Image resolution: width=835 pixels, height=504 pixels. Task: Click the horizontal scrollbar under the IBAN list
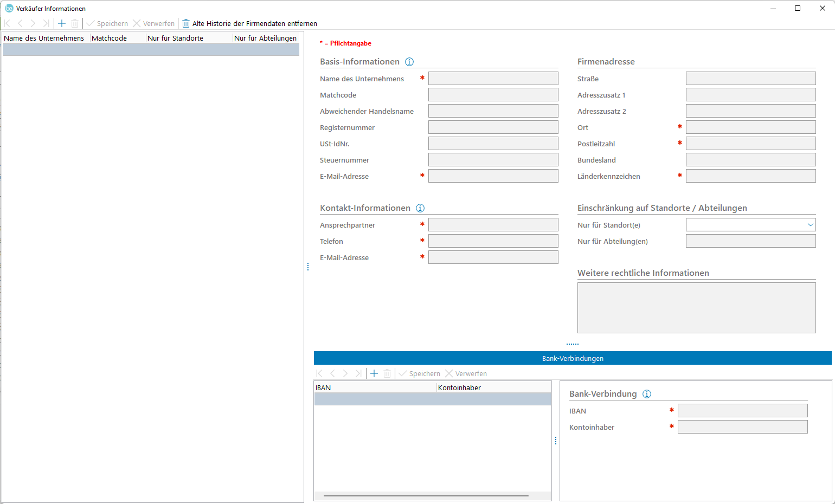[x=426, y=496]
